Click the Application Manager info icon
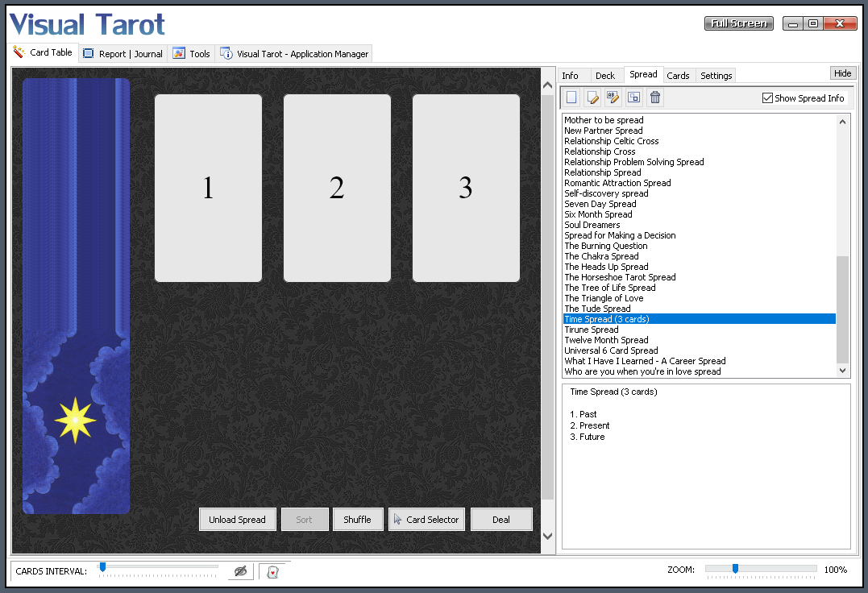 click(226, 53)
